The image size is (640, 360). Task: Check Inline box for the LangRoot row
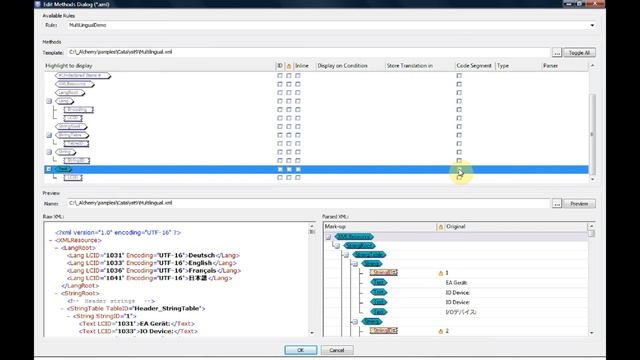click(x=298, y=93)
